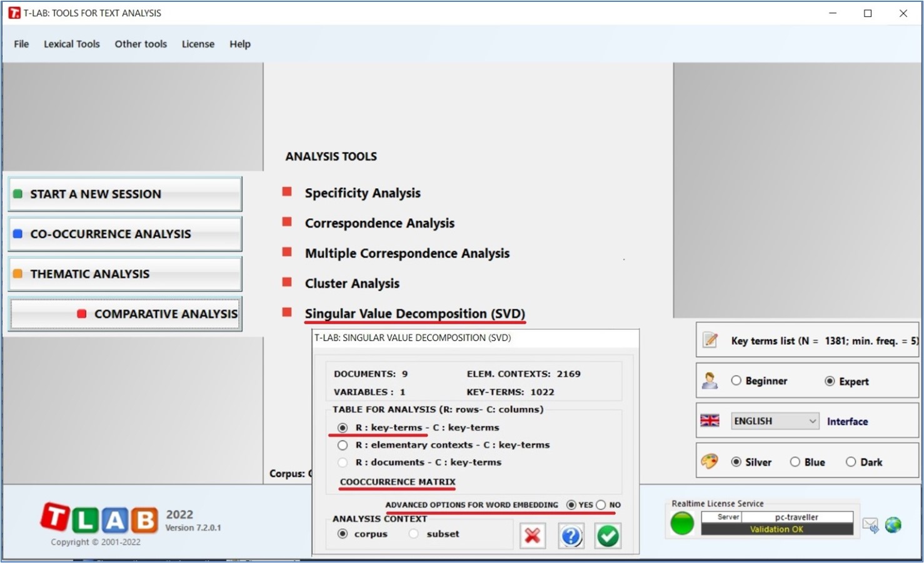The height and width of the screenshot is (563, 924).
Task: Click the ELEM. CONTEXTS: 2169 value
Action: [x=523, y=374]
